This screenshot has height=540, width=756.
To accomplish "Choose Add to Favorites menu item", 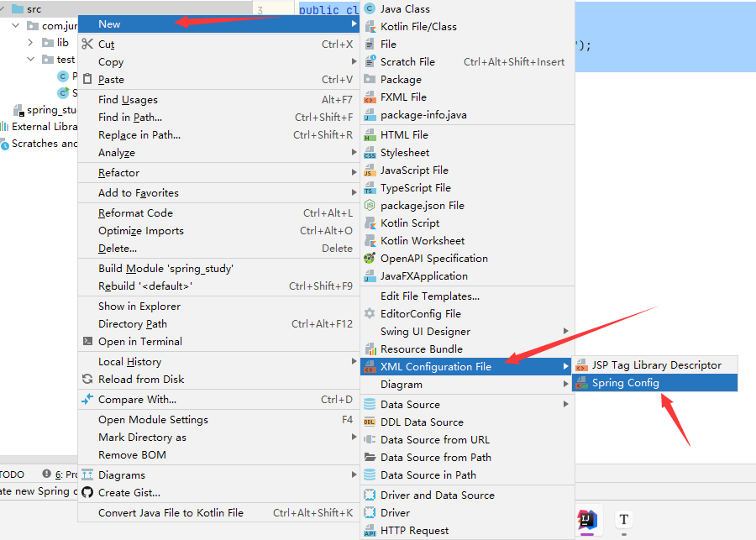I will point(218,193).
